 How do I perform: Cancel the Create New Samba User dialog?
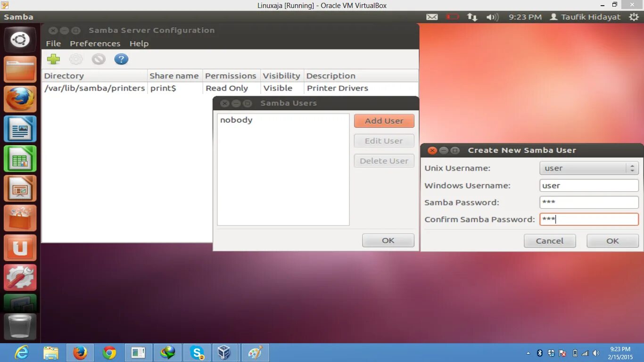[x=550, y=241]
